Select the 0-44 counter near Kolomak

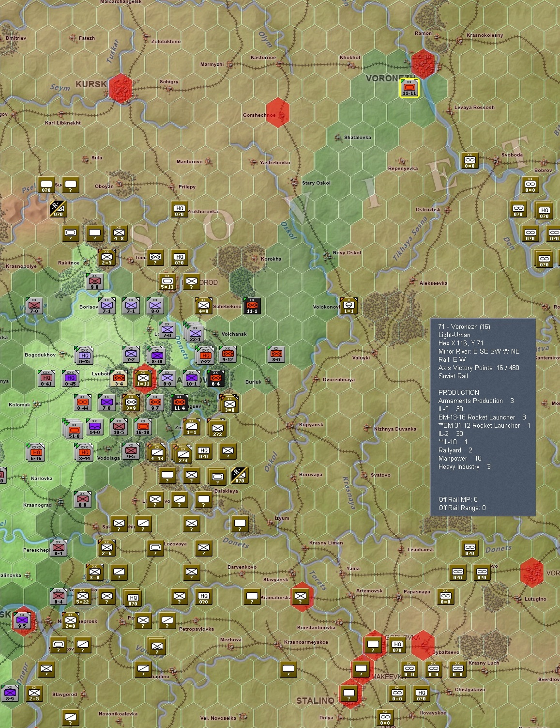82,403
